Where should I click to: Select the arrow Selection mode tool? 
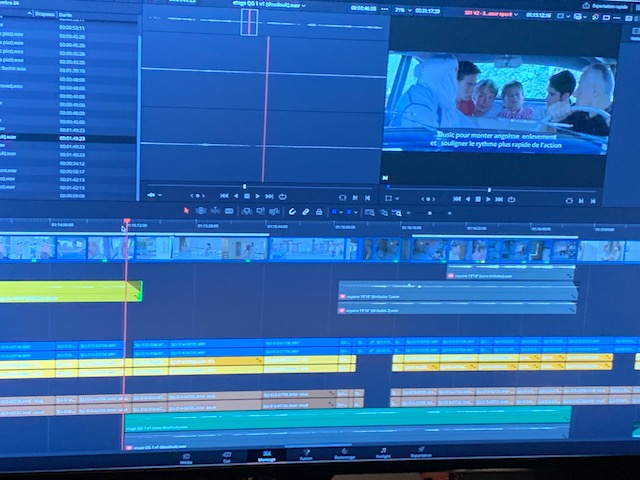(x=186, y=211)
